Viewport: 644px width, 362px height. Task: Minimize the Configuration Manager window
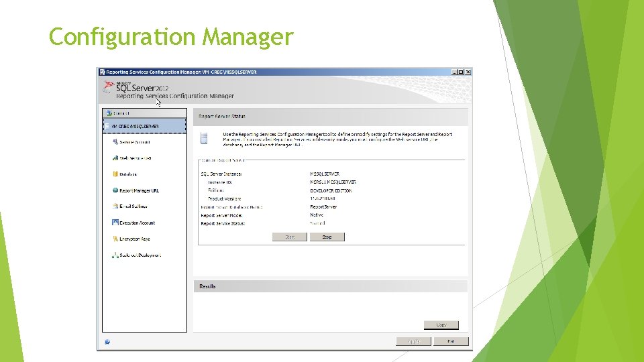click(454, 72)
